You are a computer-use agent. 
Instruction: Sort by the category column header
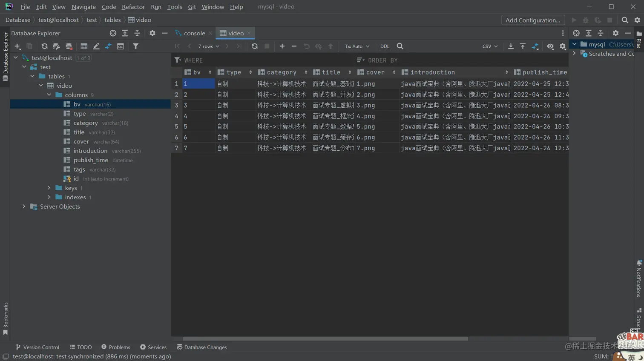point(283,72)
